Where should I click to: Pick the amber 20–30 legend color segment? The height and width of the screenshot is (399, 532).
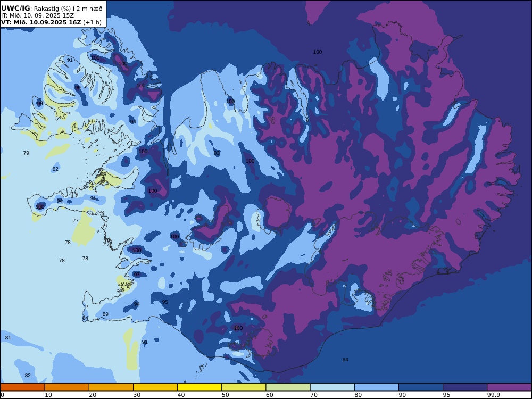[111, 387]
